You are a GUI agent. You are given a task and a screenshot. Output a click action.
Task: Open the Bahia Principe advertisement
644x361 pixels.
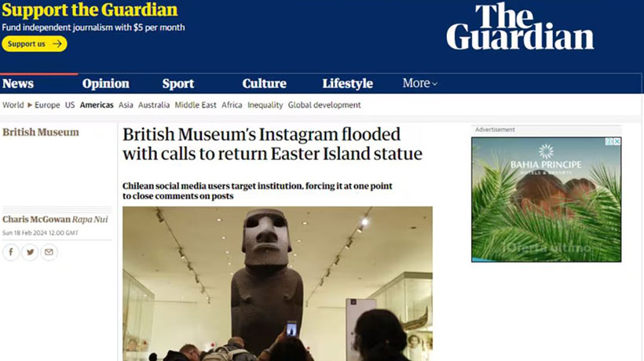pyautogui.click(x=547, y=200)
